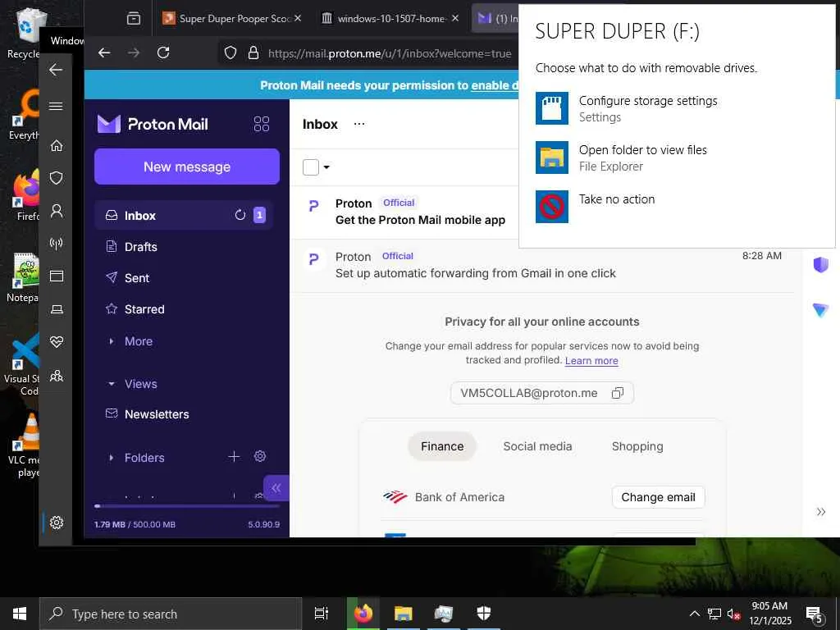Click Change email for Bank of America
This screenshot has height=630, width=840.
(658, 497)
